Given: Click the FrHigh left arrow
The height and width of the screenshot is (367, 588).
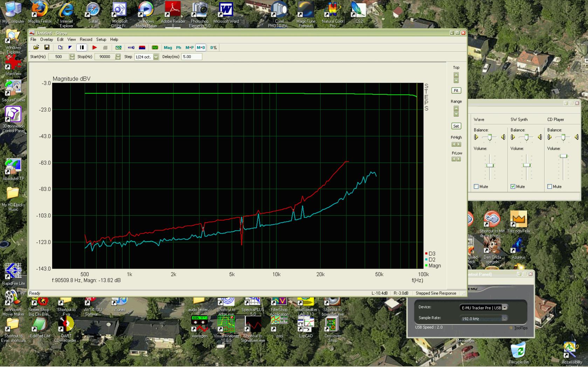Looking at the screenshot, I should (454, 144).
